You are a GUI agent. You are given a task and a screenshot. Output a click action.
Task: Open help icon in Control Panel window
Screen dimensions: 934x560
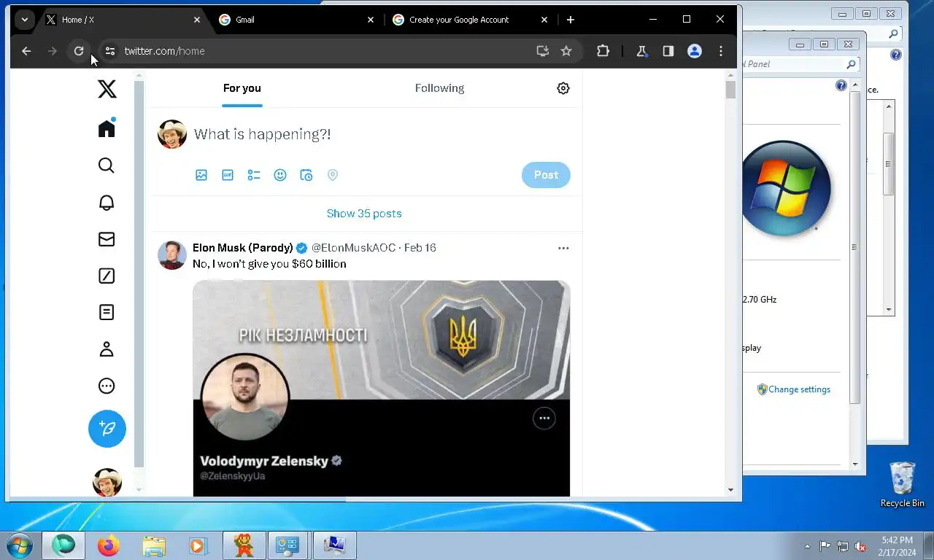click(841, 86)
